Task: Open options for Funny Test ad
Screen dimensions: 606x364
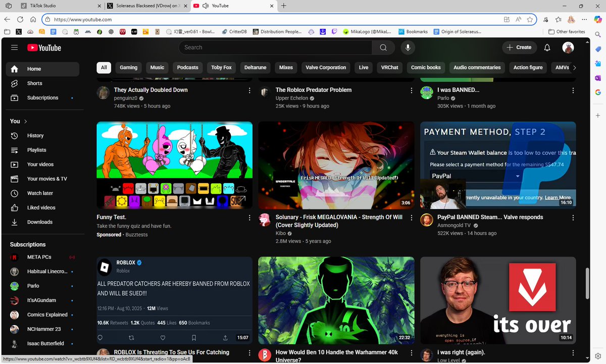Action: (249, 218)
